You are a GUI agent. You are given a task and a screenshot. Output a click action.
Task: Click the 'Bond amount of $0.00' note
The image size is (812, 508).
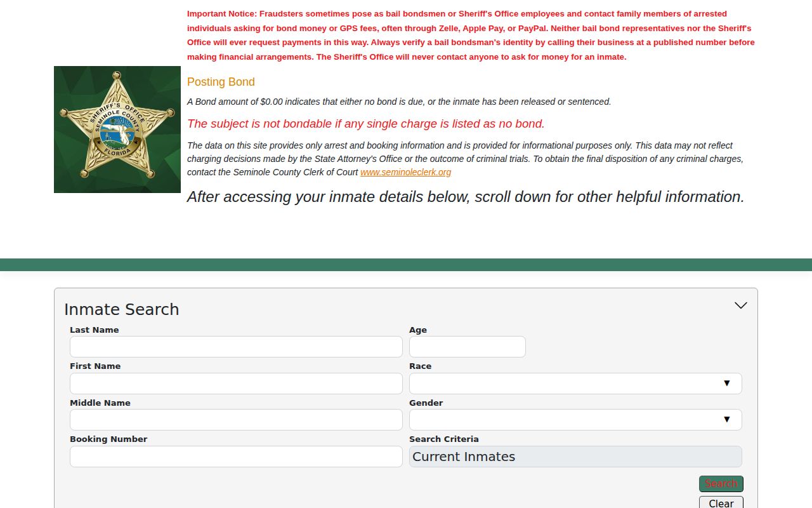[399, 102]
